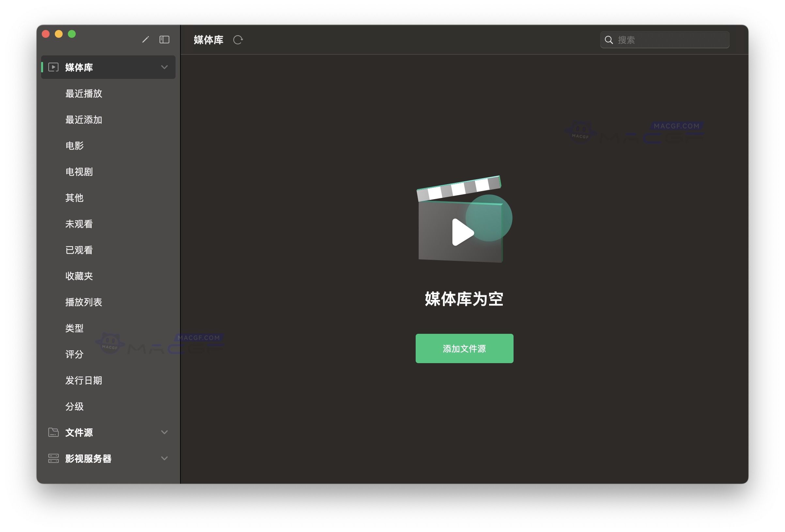The height and width of the screenshot is (532, 785).
Task: Open 收藏夹 from the sidebar
Action: pyautogui.click(x=80, y=276)
